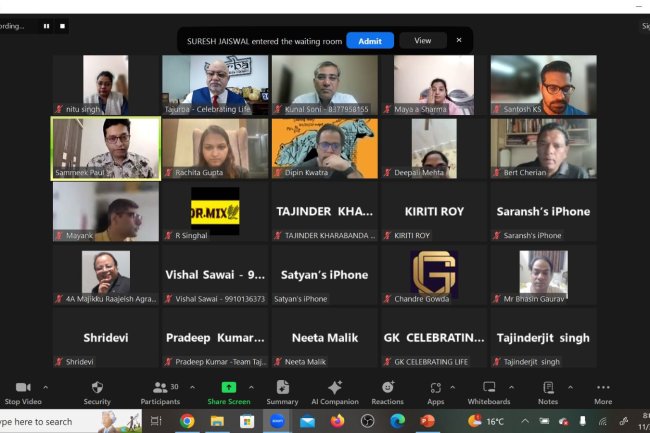Admit SURESH JAISWAL from the waiting room
The width and height of the screenshot is (650, 433).
pyautogui.click(x=369, y=41)
